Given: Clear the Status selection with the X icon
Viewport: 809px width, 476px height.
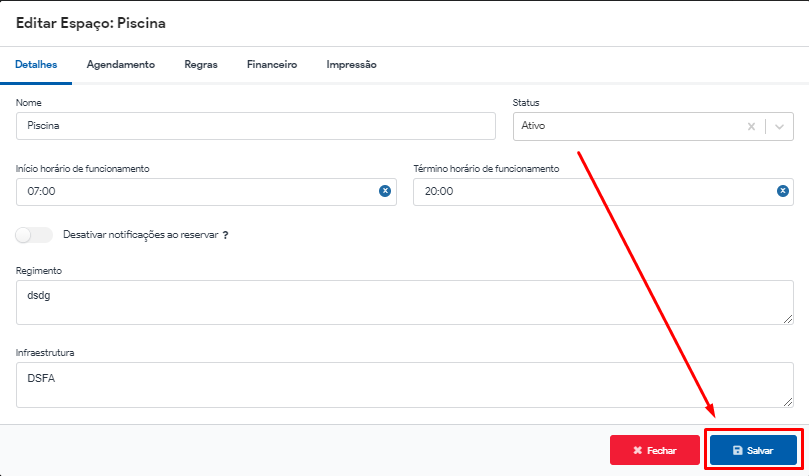Looking at the screenshot, I should point(751,126).
